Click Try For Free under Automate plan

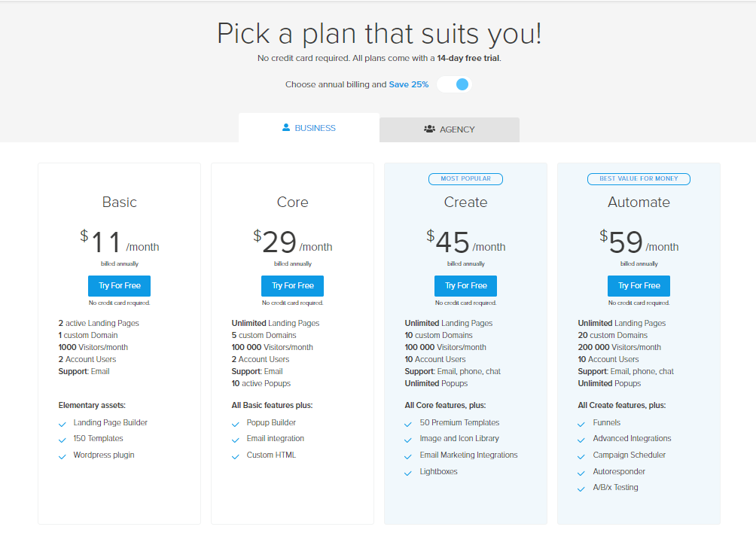[x=639, y=286]
